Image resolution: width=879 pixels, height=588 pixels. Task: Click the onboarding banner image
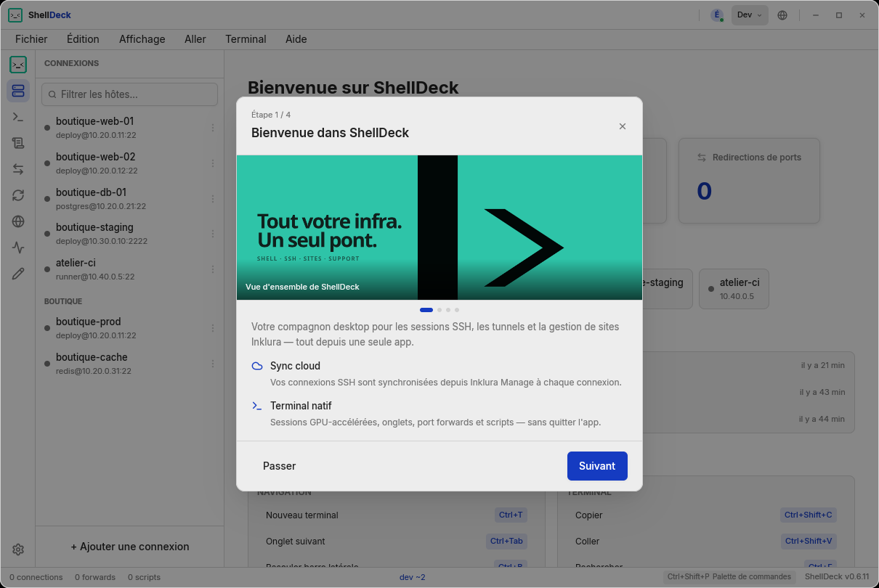(x=439, y=227)
